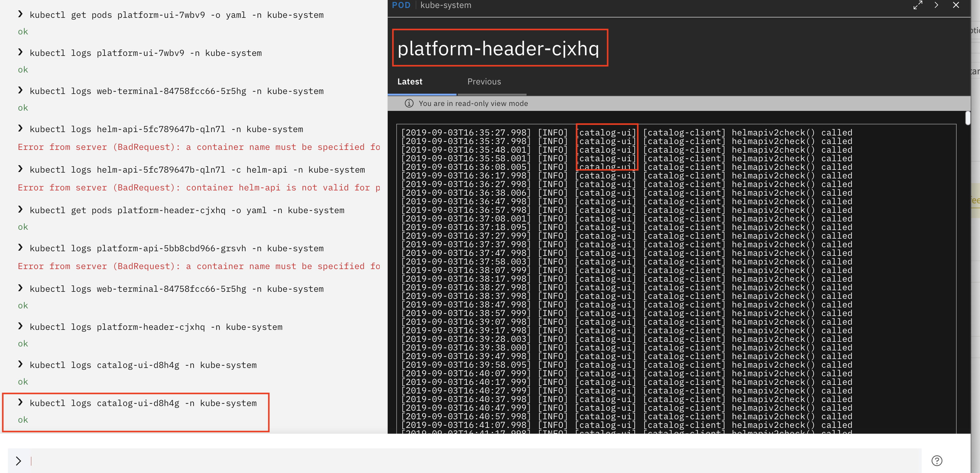Expand the pod log panel to fullscreen
The image size is (980, 473).
[918, 5]
